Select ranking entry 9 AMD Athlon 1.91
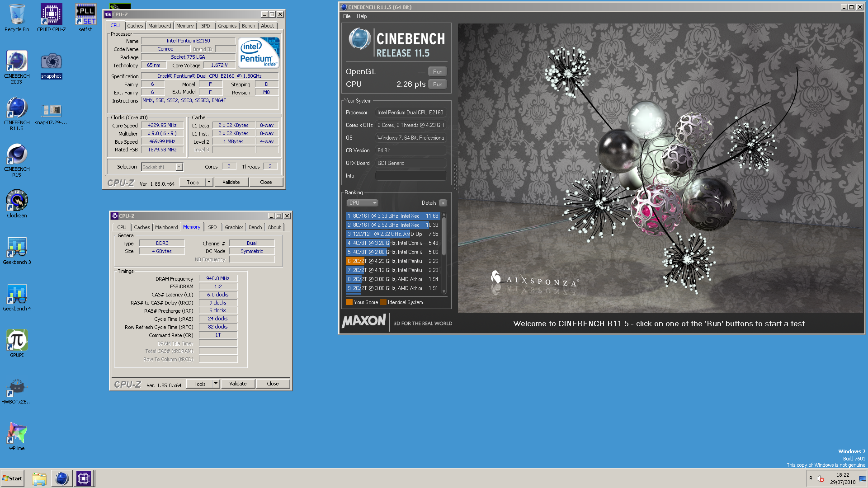 [392, 288]
